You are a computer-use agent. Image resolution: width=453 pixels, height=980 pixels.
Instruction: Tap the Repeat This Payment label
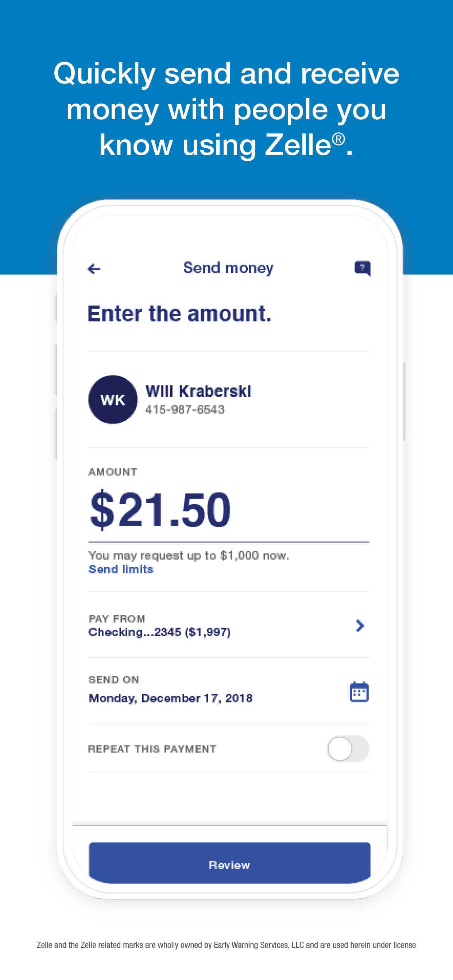152,749
